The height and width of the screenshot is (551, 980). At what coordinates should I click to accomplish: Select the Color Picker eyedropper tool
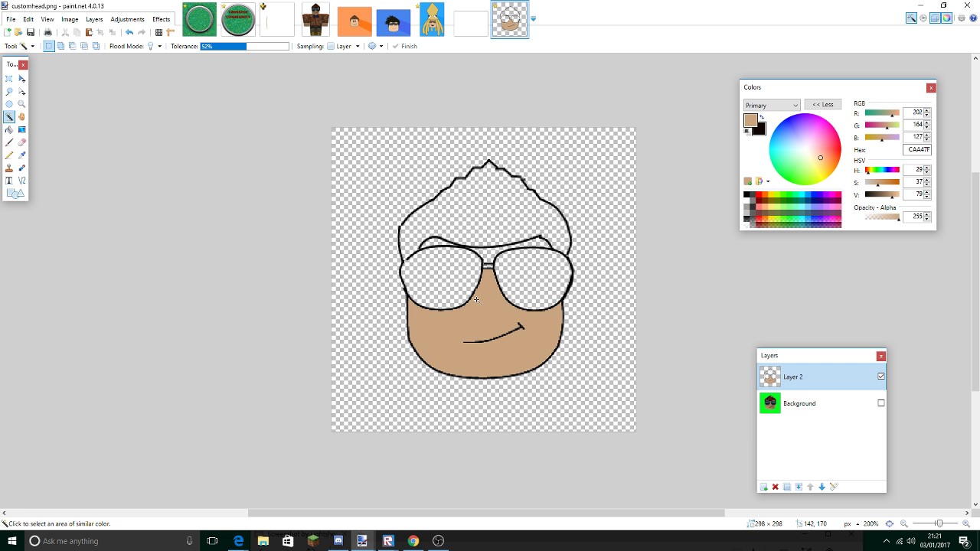pyautogui.click(x=21, y=155)
